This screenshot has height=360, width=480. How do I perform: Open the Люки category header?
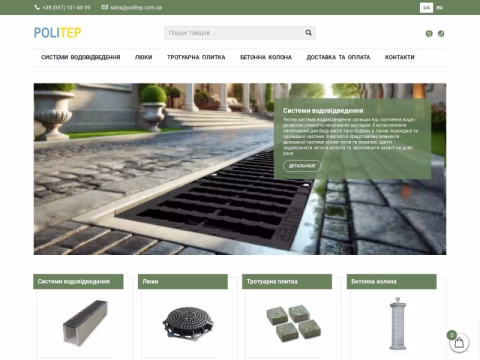[x=183, y=282]
